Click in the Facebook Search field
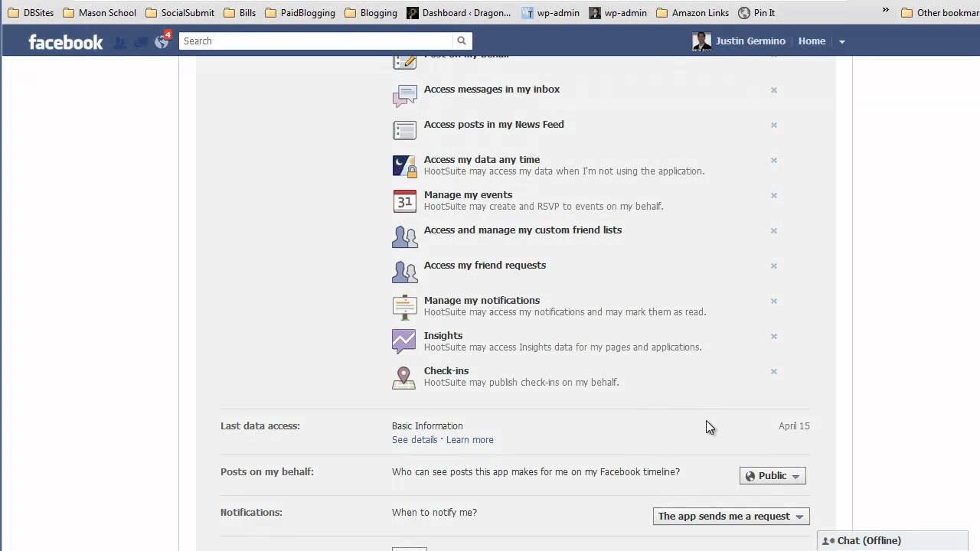 coord(315,41)
